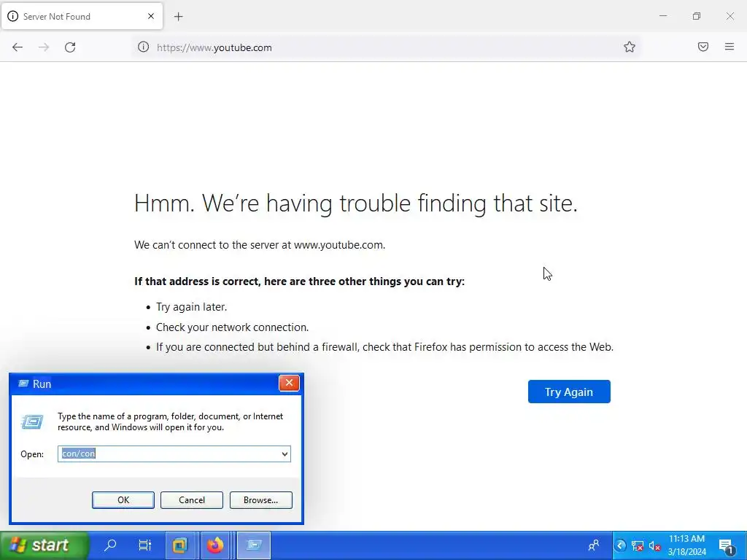This screenshot has height=560, width=747.
Task: Select the Server Not Found tab
Action: click(x=82, y=16)
